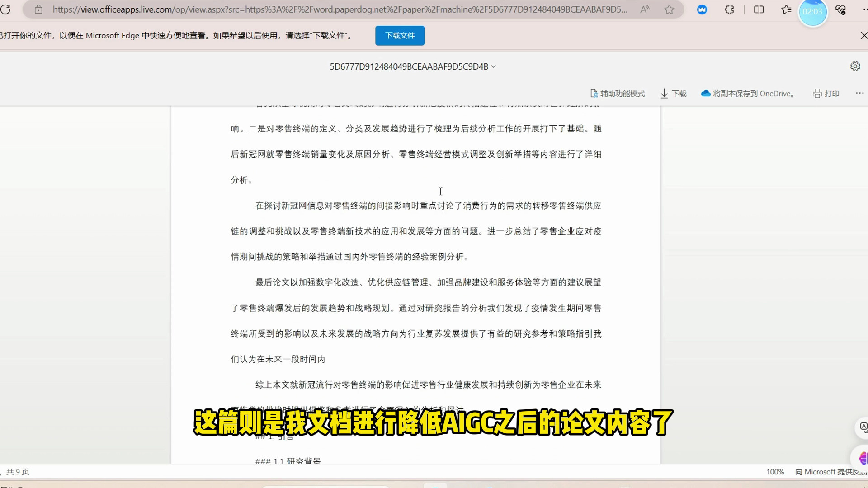This screenshot has height=488, width=868.
Task: Save copy to OneDrive
Action: coord(748,94)
